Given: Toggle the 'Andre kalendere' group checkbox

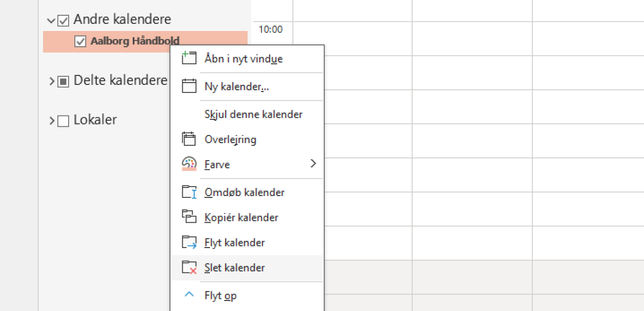Looking at the screenshot, I should pos(63,21).
